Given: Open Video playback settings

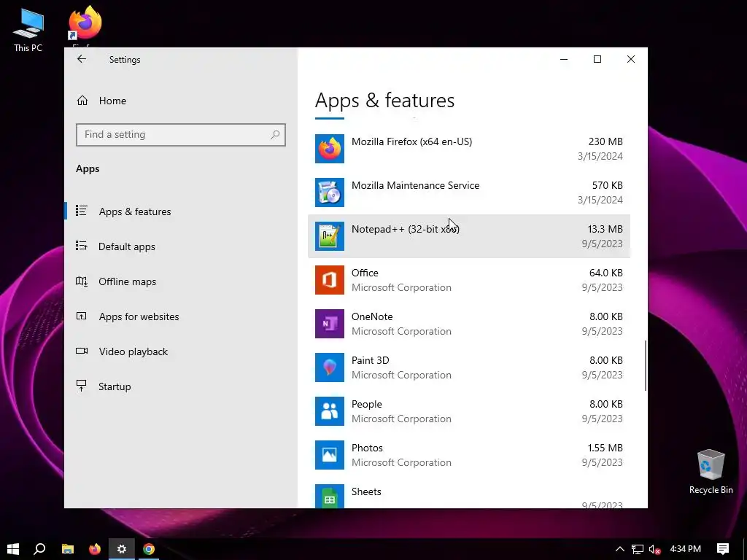Looking at the screenshot, I should (181, 351).
